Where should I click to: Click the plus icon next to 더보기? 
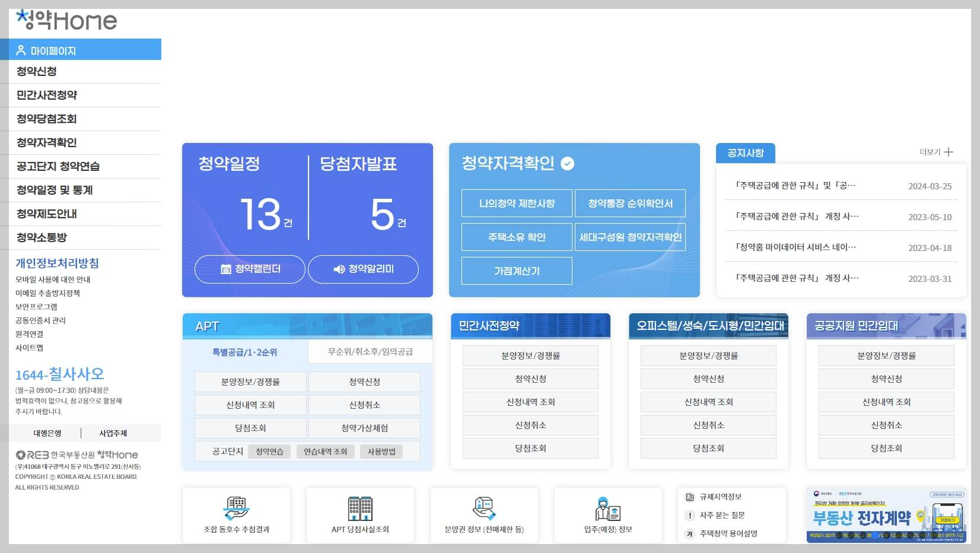(x=949, y=152)
